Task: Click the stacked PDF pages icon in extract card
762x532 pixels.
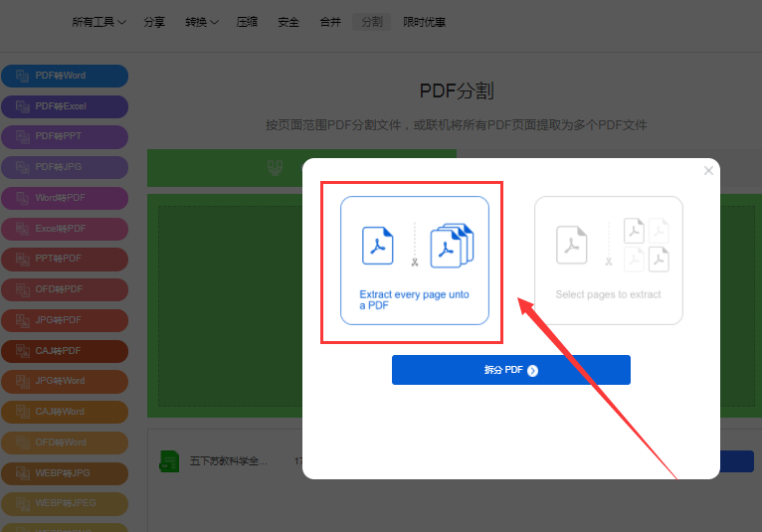Action: pos(452,246)
